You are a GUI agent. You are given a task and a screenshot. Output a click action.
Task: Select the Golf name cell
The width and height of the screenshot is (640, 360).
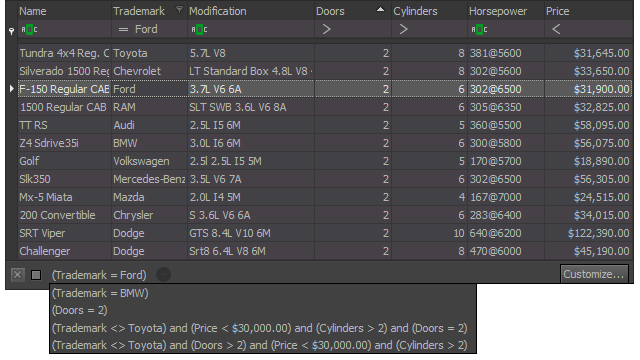pyautogui.click(x=64, y=161)
